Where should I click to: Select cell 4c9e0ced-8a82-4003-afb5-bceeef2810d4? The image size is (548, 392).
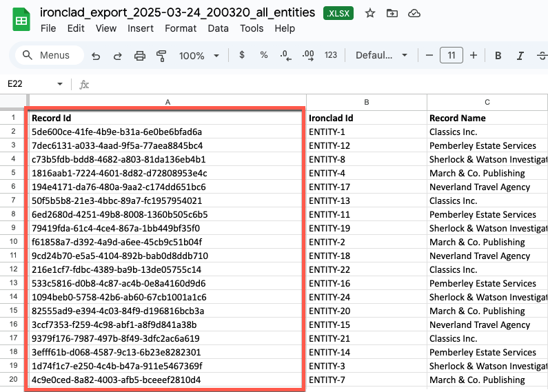pos(168,380)
